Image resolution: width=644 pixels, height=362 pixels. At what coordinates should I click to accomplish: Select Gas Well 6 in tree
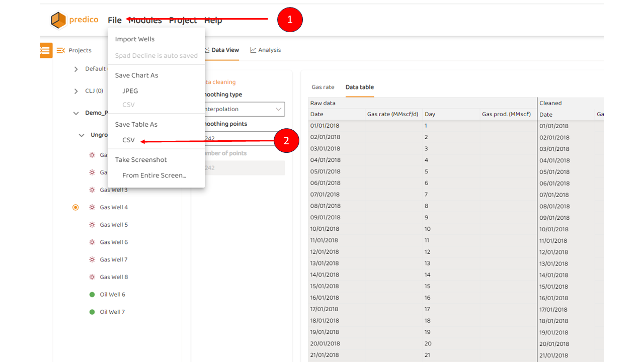click(x=114, y=242)
